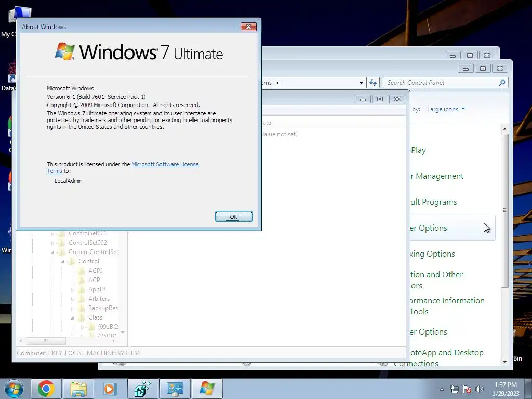Image resolution: width=532 pixels, height=399 pixels.
Task: Click registry tree scroll right arrow
Action: [x=113, y=341]
